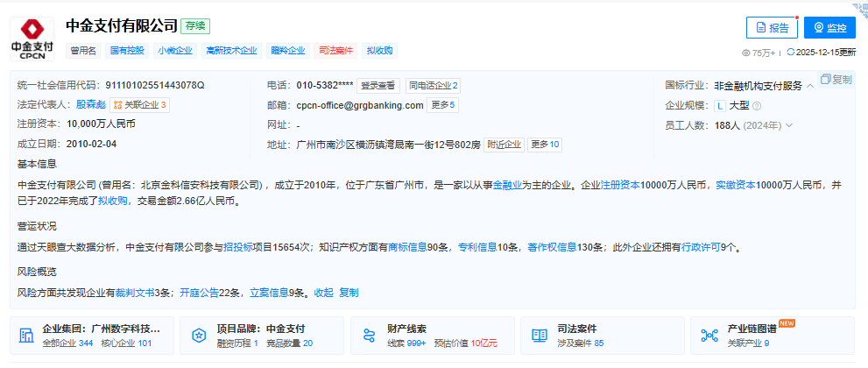Click legal representative 殷森彪 link

90,105
